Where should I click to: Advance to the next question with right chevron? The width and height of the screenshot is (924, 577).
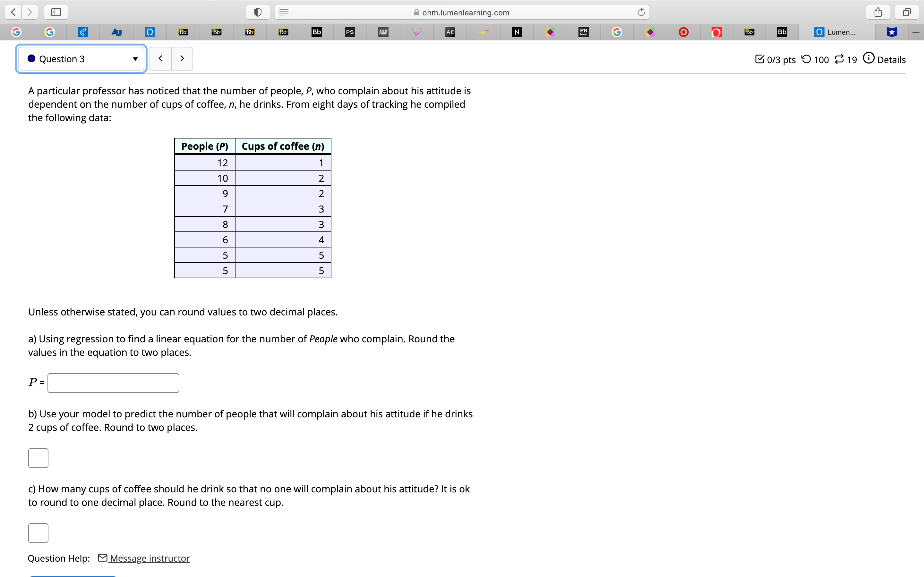tap(182, 58)
